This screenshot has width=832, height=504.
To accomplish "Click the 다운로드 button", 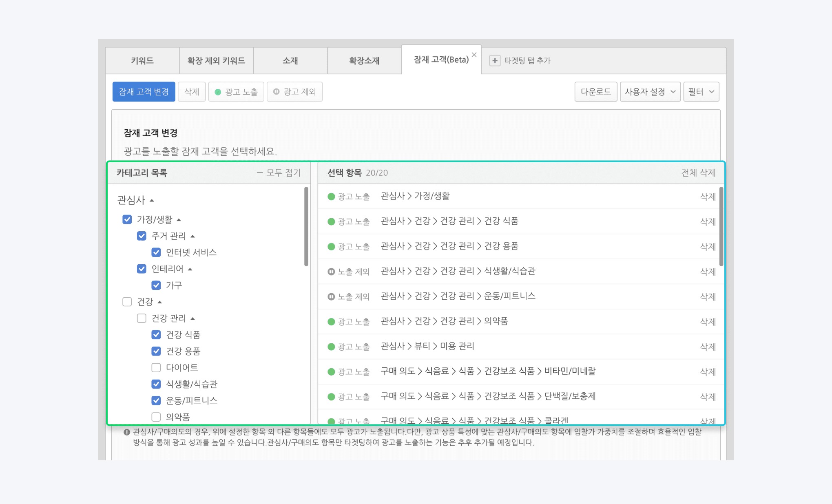I will click(x=596, y=92).
